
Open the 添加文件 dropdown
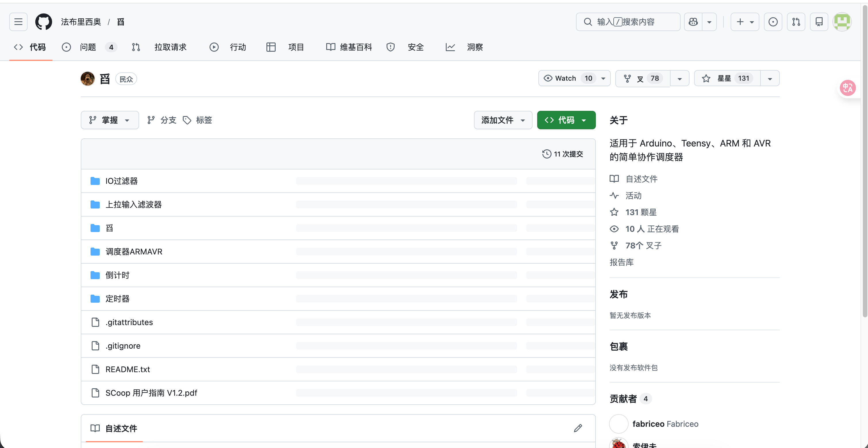pyautogui.click(x=502, y=120)
